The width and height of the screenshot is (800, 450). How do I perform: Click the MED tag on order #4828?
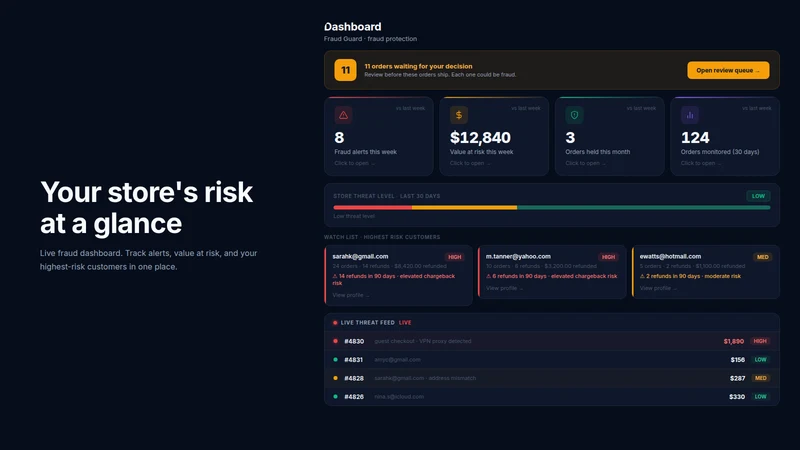[761, 378]
